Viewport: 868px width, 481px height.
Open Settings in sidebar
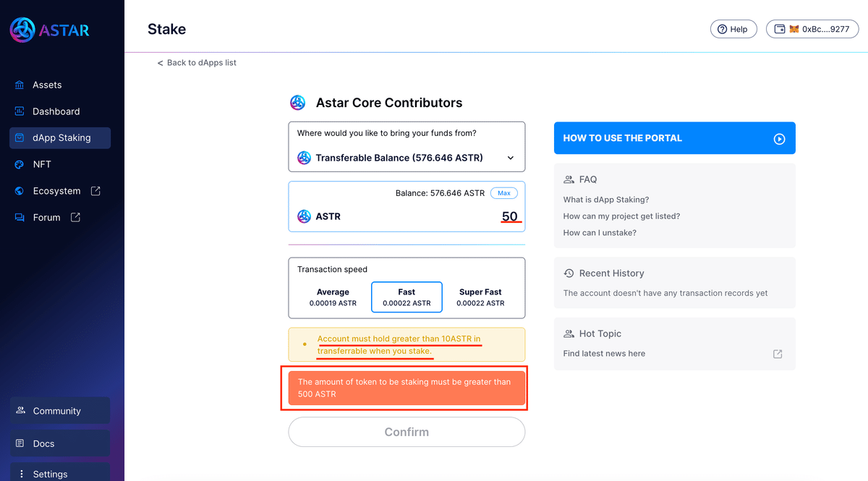tap(60, 473)
